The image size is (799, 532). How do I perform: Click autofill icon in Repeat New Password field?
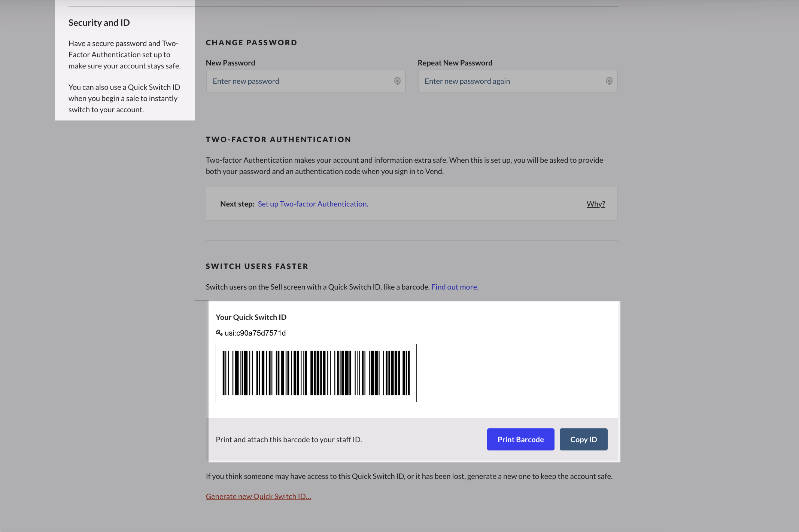[x=609, y=81]
